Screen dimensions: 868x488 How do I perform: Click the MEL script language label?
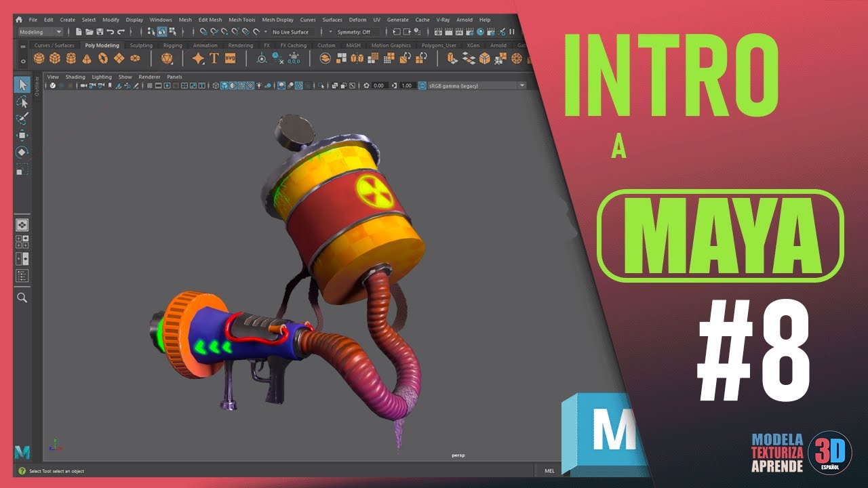(549, 470)
